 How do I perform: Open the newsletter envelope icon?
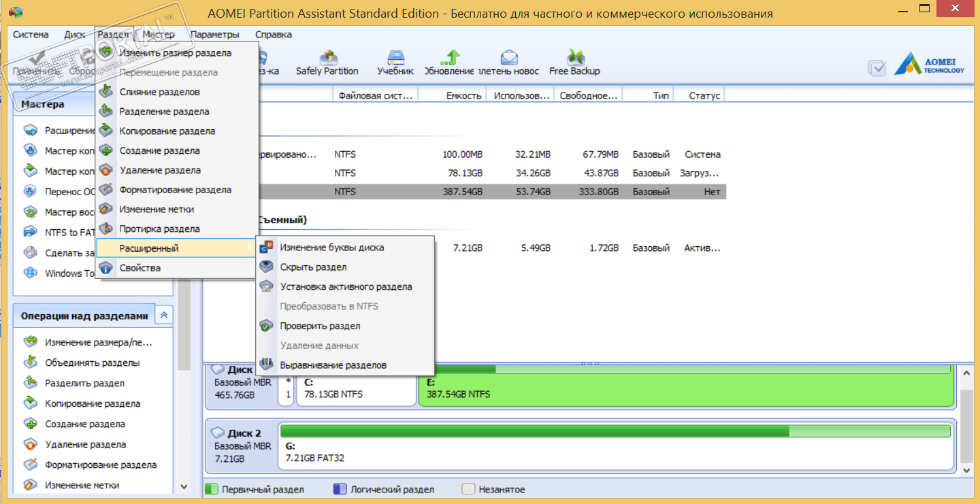click(508, 56)
